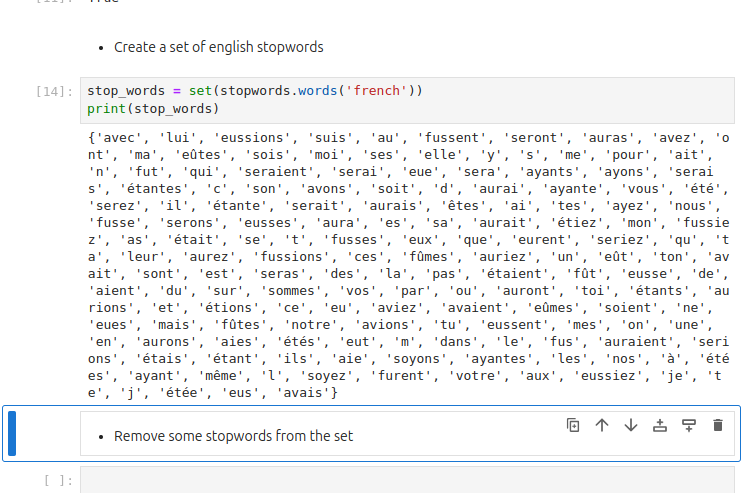
Task: Duplicate the selected cell
Action: tap(573, 425)
